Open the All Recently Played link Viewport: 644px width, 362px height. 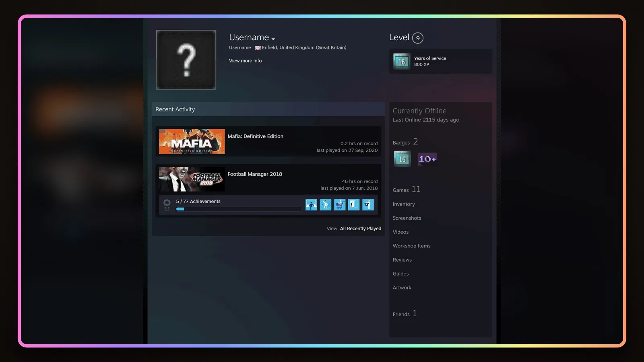coord(361,228)
